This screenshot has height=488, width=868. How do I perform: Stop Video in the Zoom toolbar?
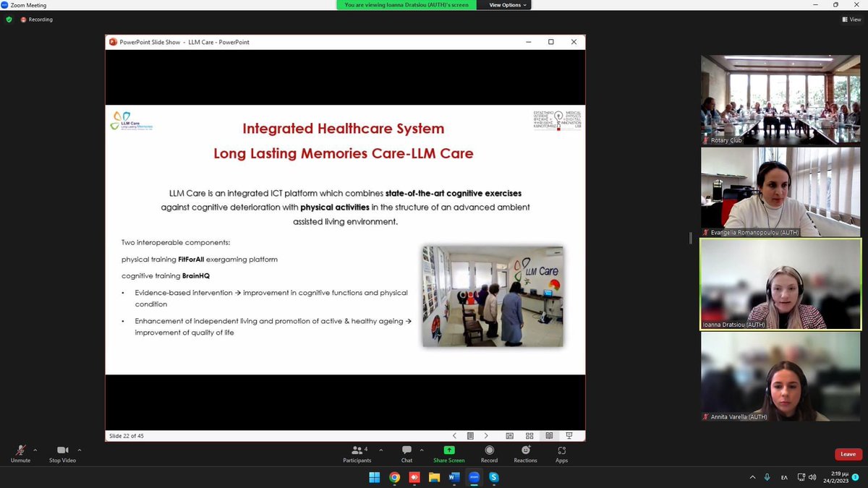(x=62, y=454)
